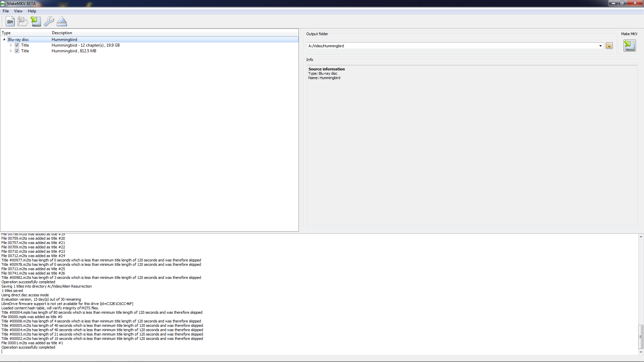Expand the second Title tree item
This screenshot has width=644, height=362.
(11, 50)
